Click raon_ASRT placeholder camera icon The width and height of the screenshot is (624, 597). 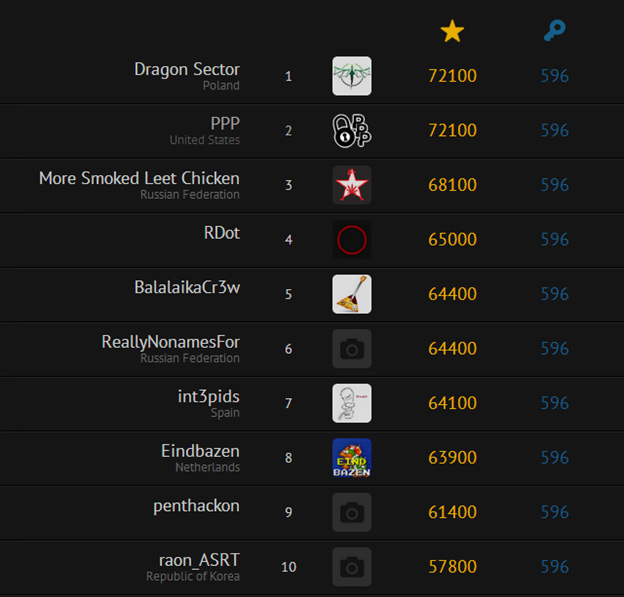click(352, 567)
